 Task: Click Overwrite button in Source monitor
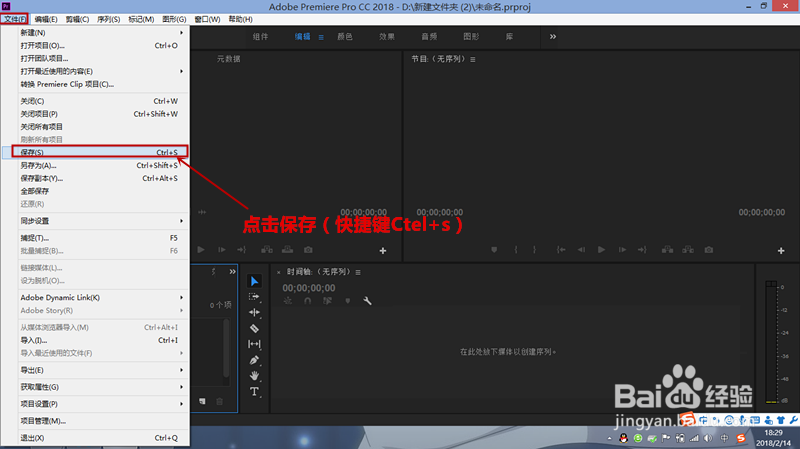[288, 250]
